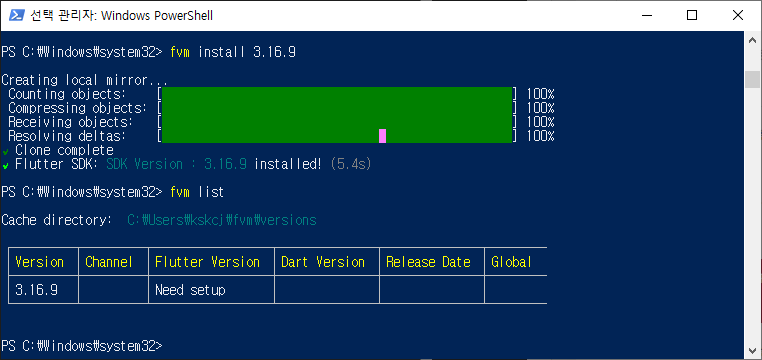The height and width of the screenshot is (360, 762).
Task: Click the 100% value next to Counting objects
Action: [x=540, y=94]
